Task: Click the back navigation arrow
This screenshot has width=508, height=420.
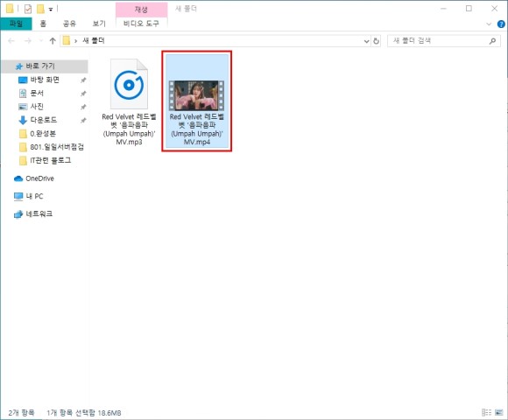Action: pos(11,41)
